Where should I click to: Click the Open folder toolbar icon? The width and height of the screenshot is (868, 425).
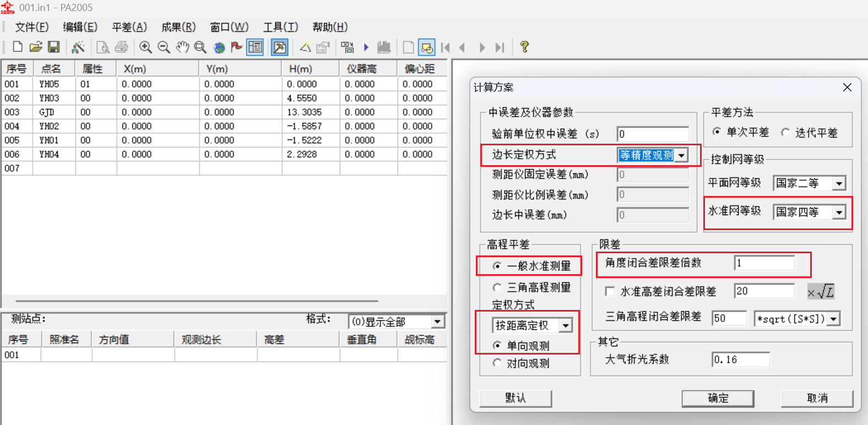pos(35,47)
